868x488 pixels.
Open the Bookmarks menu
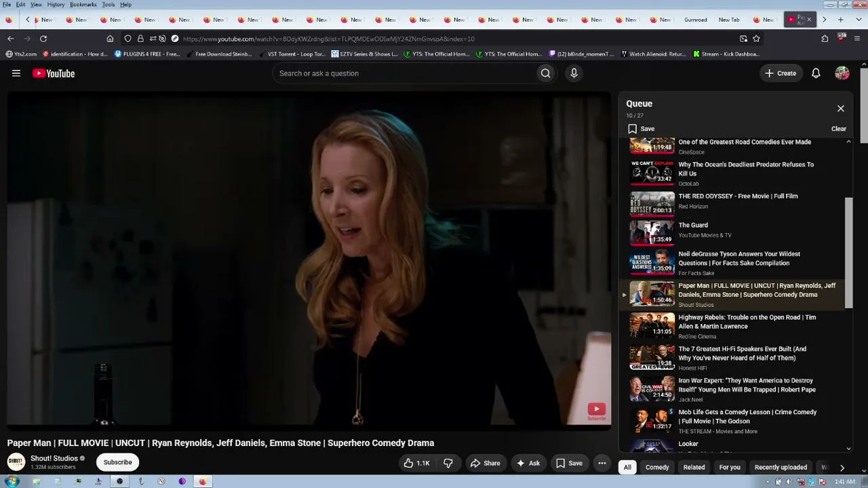tap(83, 5)
